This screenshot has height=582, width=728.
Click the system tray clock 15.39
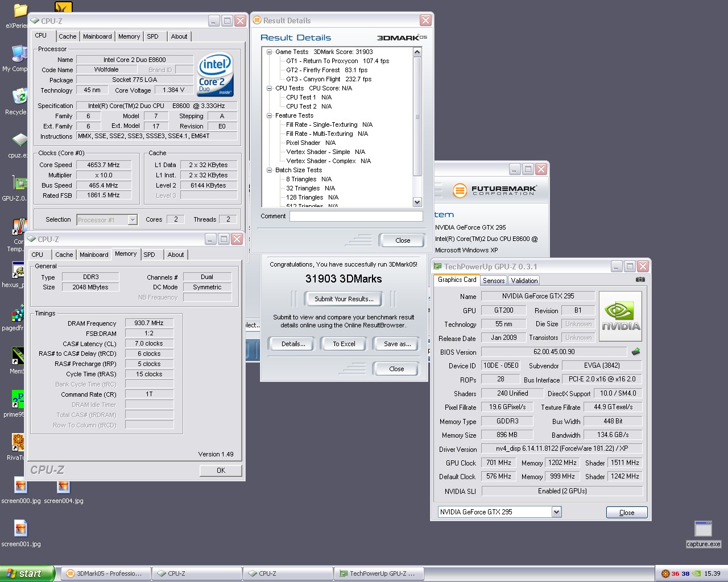pyautogui.click(x=712, y=573)
